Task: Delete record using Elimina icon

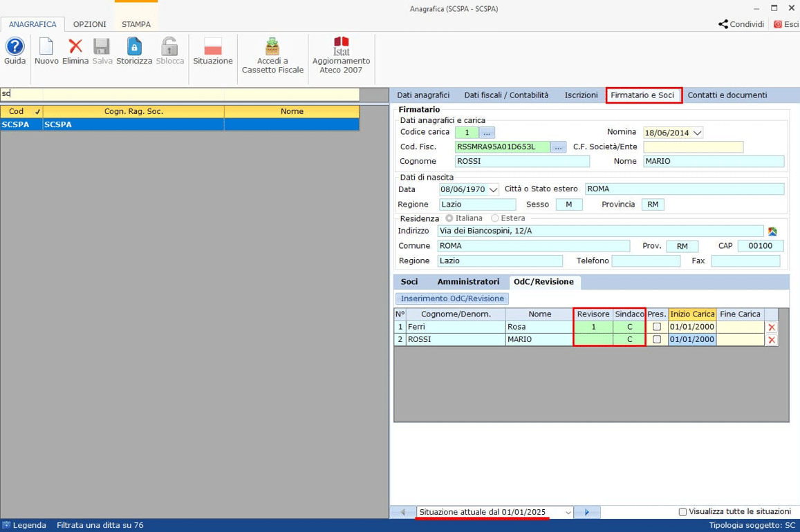Action: tap(75, 46)
